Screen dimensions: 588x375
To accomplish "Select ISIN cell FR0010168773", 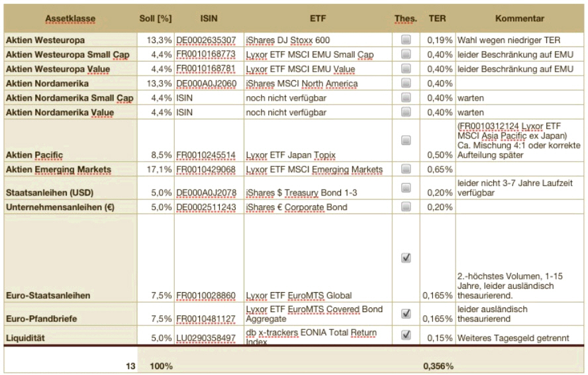I will (x=209, y=55).
